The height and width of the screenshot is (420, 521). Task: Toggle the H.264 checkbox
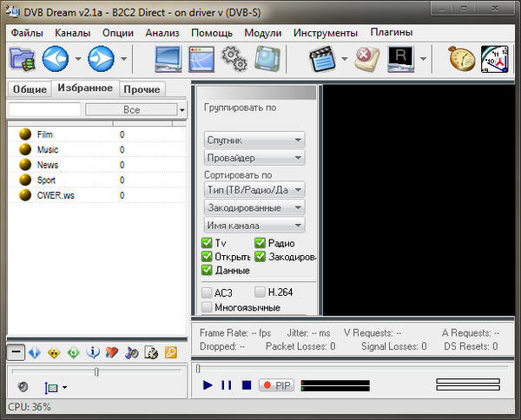(x=260, y=292)
